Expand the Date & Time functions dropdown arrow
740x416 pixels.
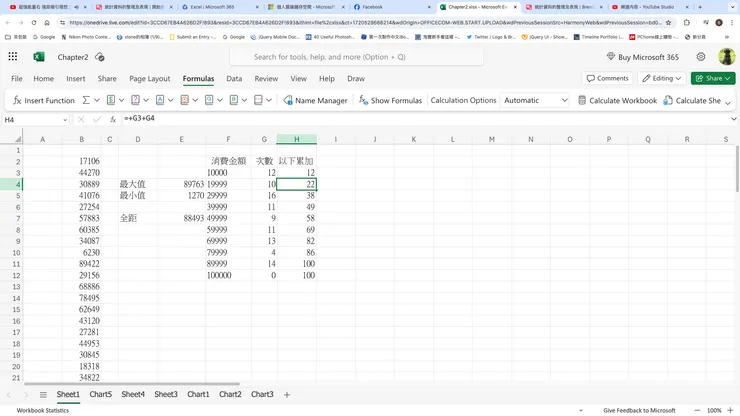tap(195, 100)
